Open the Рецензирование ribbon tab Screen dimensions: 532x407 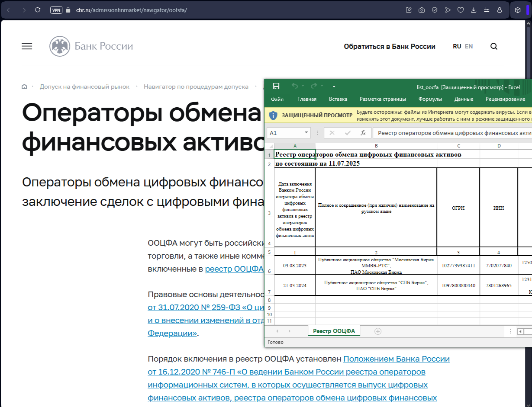tap(505, 99)
